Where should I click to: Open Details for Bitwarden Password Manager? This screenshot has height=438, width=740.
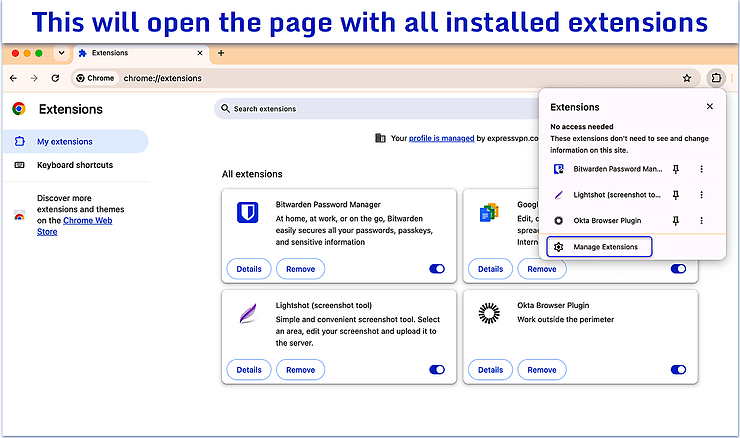249,269
